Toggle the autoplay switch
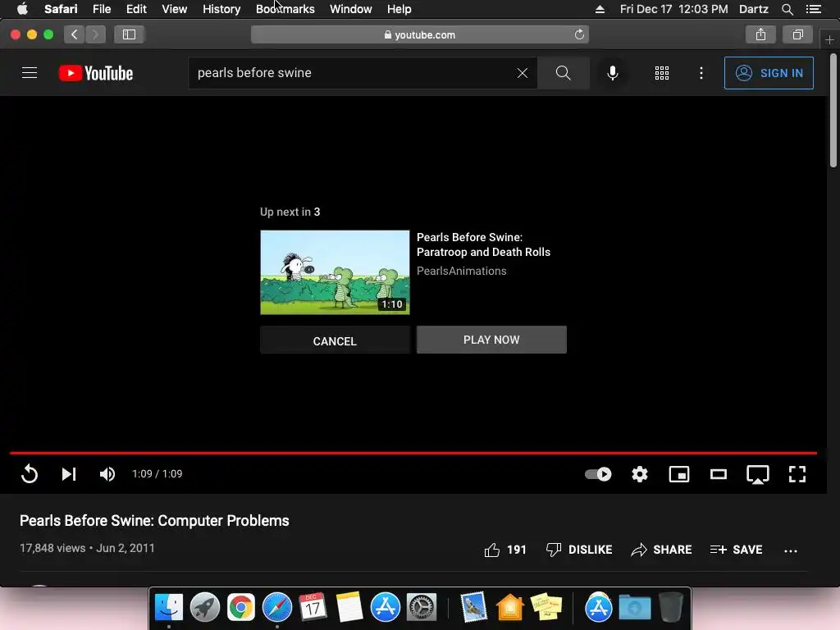The image size is (840, 630). click(x=598, y=474)
